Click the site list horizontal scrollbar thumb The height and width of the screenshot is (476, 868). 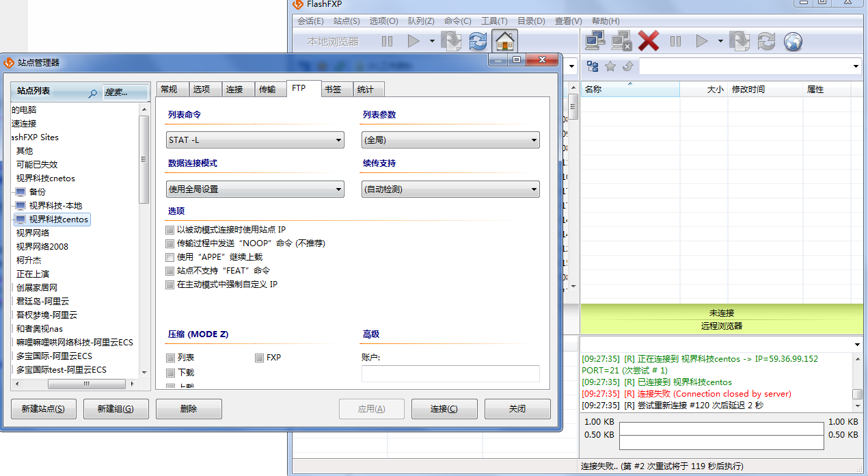85,384
